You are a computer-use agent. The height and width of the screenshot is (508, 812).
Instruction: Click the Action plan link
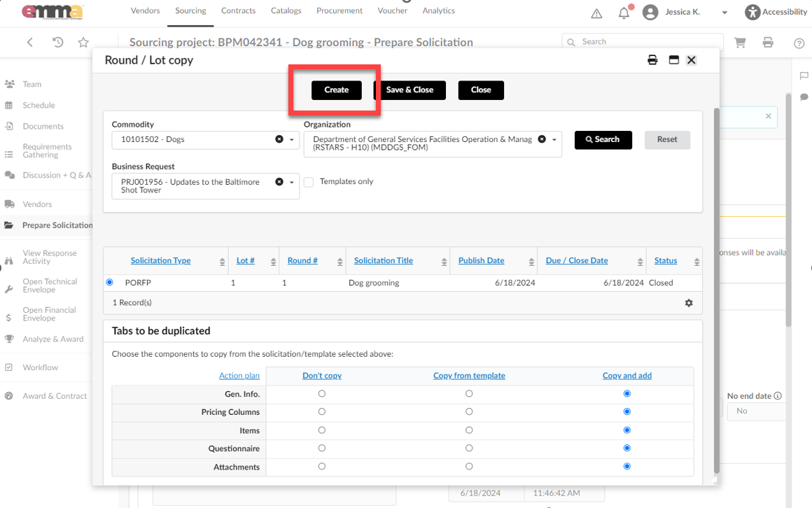[239, 376]
